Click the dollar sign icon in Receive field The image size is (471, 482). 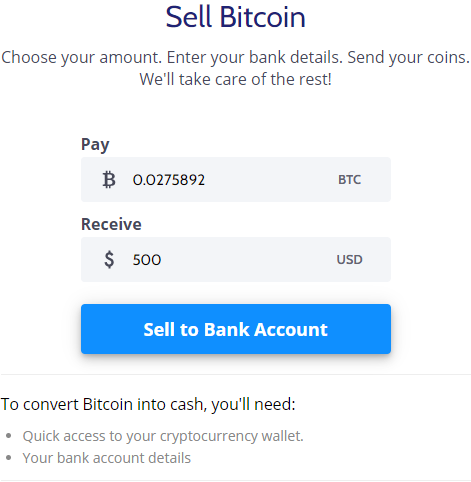pyautogui.click(x=109, y=260)
